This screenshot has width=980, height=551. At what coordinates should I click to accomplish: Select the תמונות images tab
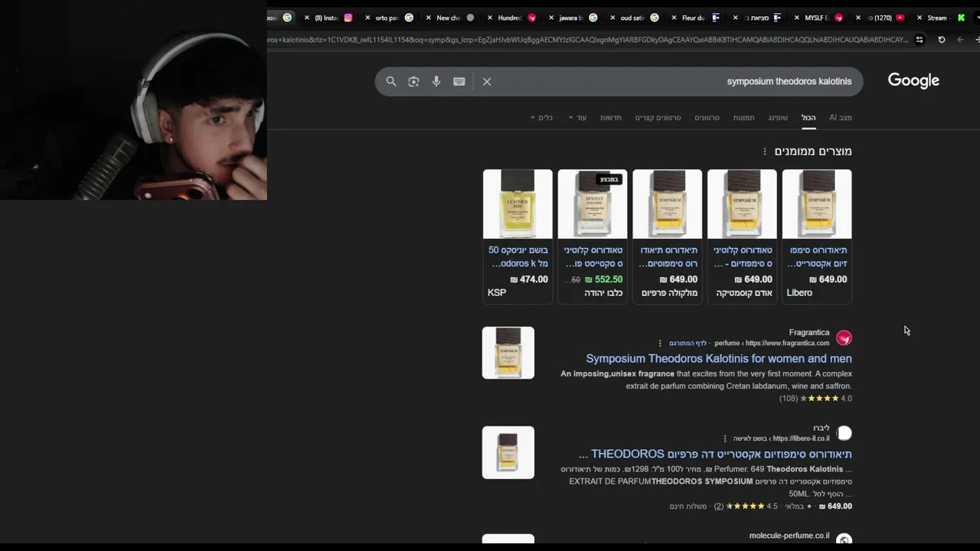pyautogui.click(x=743, y=118)
